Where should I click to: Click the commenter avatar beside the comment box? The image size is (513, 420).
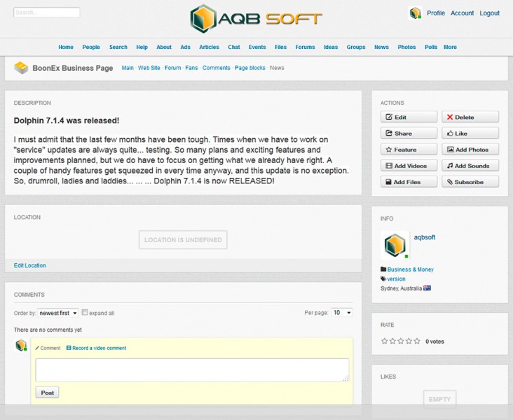coord(21,345)
